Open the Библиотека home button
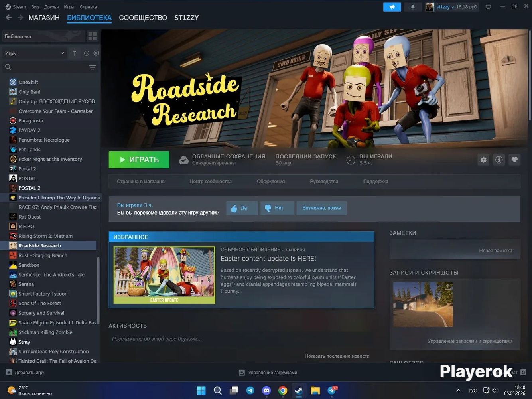The image size is (532, 399). tap(43, 36)
